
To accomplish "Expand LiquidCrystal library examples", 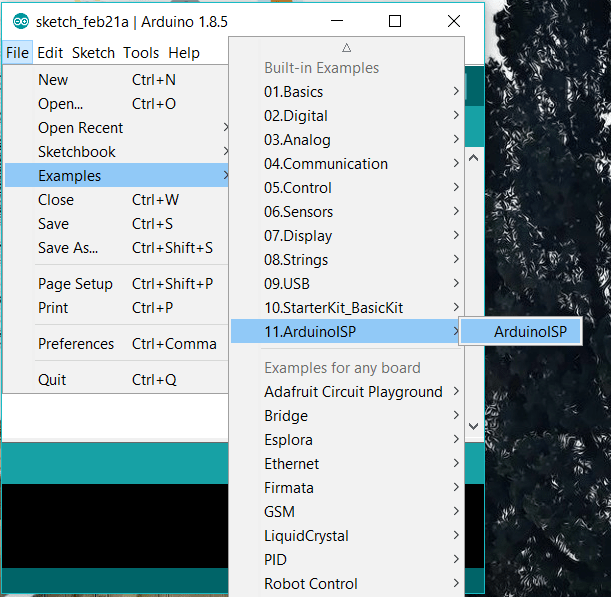I will (x=346, y=536).
